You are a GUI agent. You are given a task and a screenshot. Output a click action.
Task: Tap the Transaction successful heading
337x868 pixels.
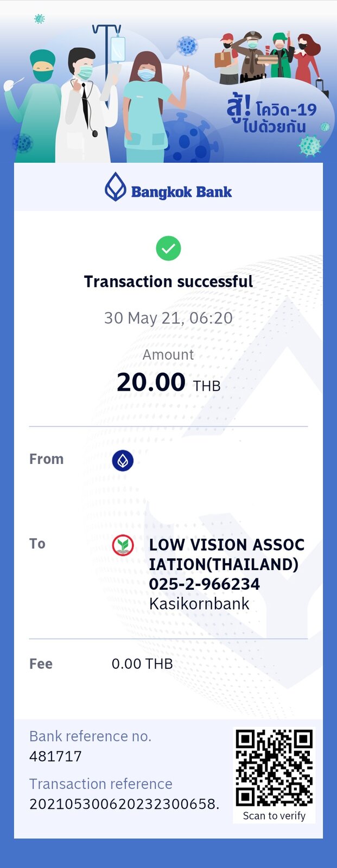click(168, 282)
